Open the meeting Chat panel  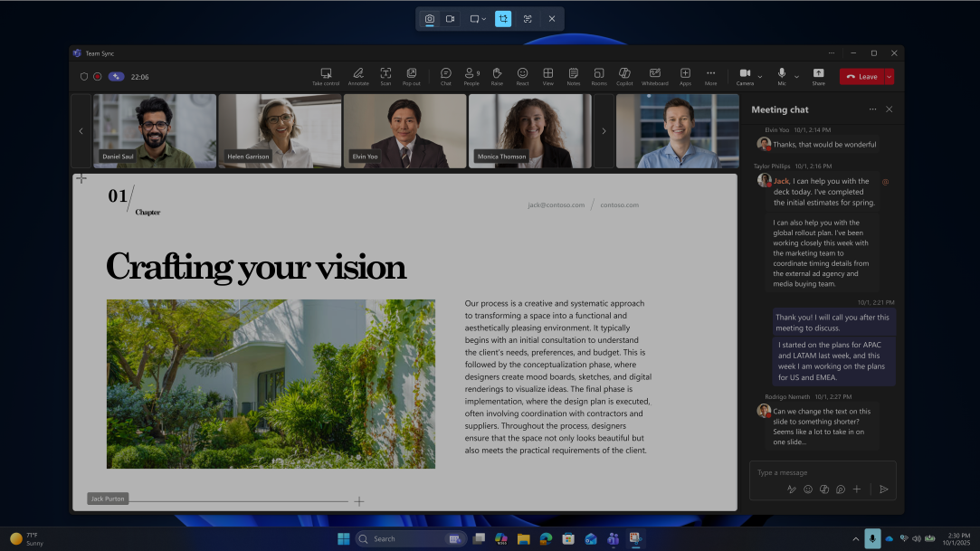(x=445, y=72)
